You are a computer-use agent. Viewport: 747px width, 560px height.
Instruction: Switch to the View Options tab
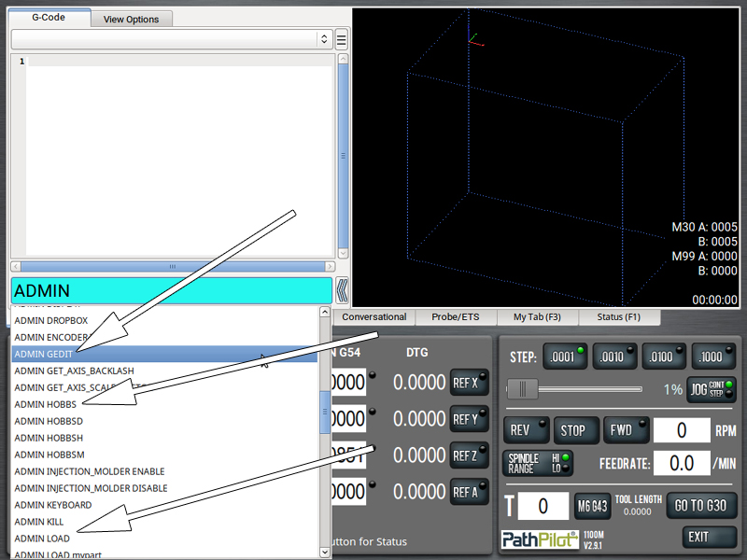(x=131, y=19)
